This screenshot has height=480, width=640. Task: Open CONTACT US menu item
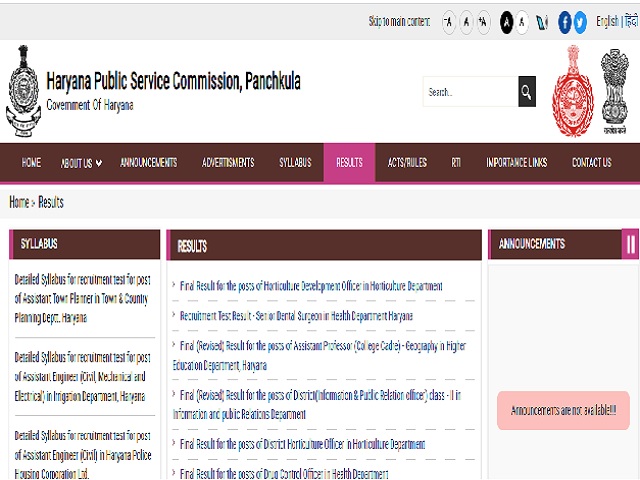coord(591,162)
